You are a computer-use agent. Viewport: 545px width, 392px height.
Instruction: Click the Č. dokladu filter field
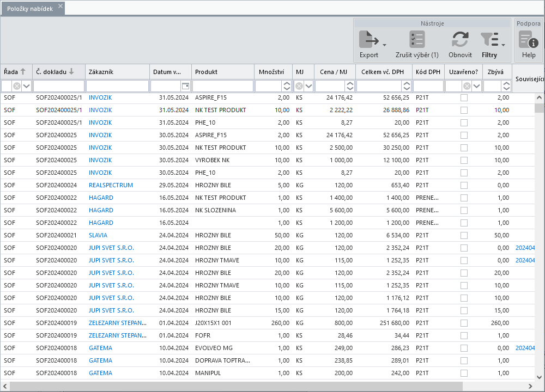pyautogui.click(x=59, y=86)
